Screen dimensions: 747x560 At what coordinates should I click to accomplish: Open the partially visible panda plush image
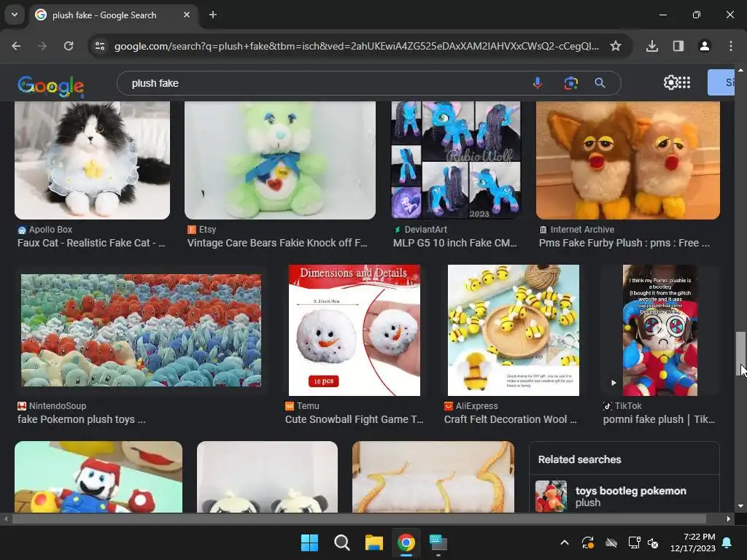click(267, 477)
